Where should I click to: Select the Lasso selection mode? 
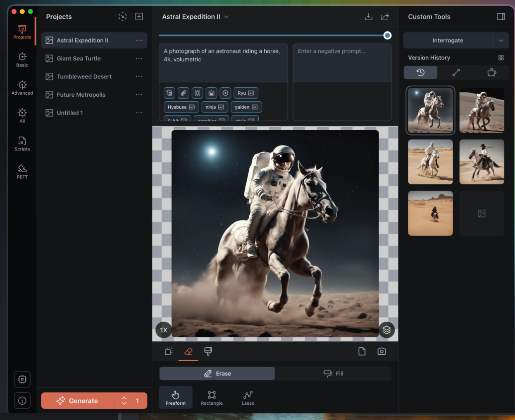(x=248, y=398)
